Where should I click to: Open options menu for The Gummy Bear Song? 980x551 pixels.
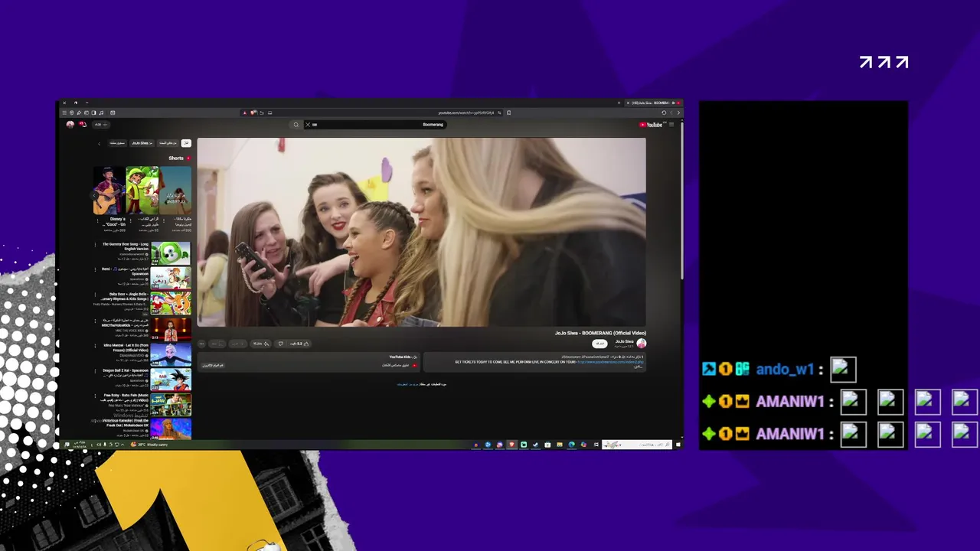click(x=96, y=245)
